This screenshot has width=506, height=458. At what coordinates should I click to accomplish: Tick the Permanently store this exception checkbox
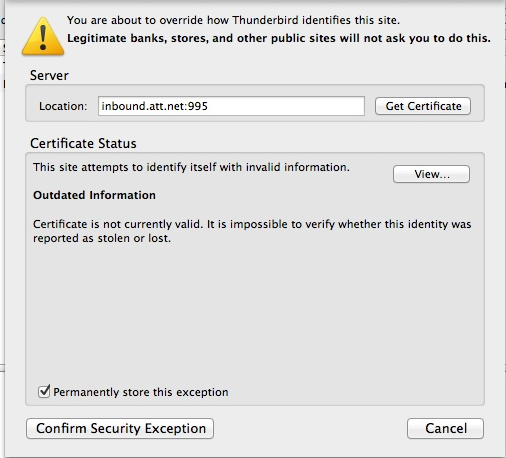[44, 391]
